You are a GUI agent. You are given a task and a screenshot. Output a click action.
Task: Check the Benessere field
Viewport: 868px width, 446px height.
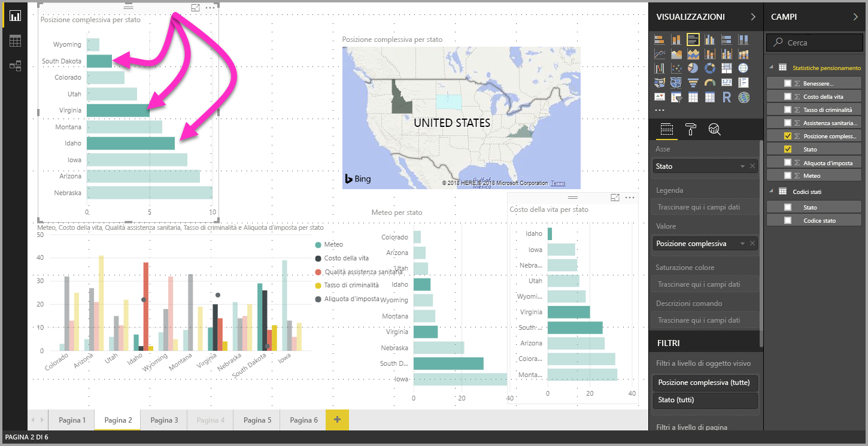788,83
